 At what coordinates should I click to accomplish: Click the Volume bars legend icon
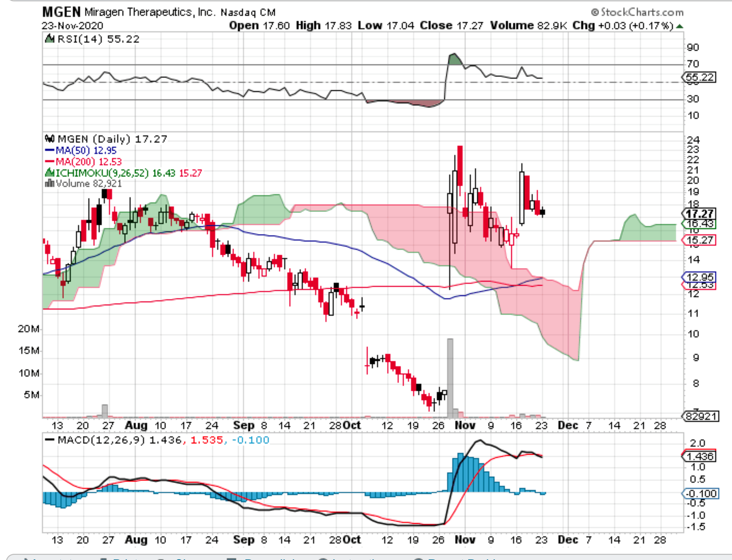(50, 183)
